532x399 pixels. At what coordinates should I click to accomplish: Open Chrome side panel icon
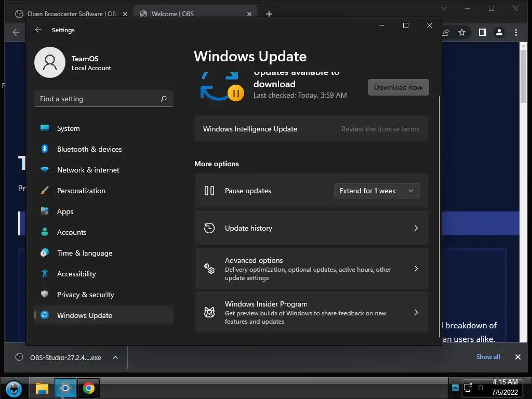pos(482,32)
